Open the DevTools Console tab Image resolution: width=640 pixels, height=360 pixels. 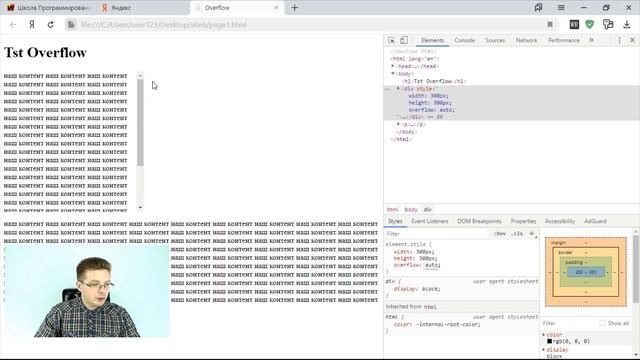pos(464,40)
